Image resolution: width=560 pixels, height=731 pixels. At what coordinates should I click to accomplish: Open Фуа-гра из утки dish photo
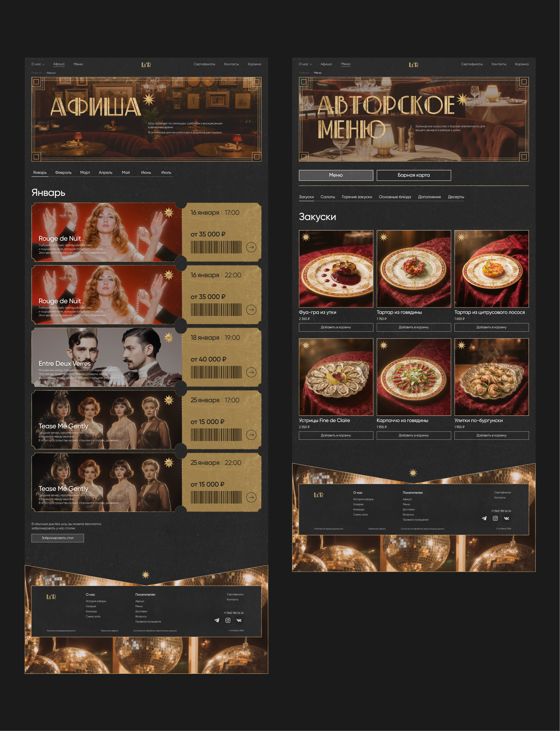[336, 269]
